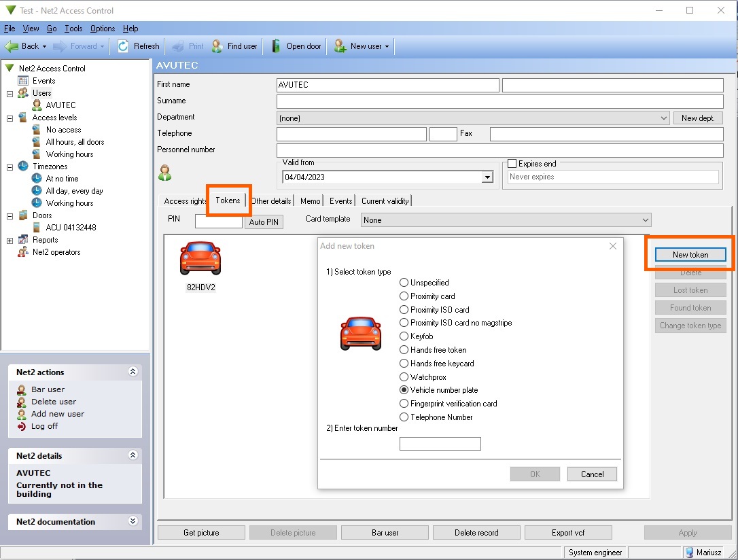
Task: Select the Hands free token option
Action: (404, 349)
